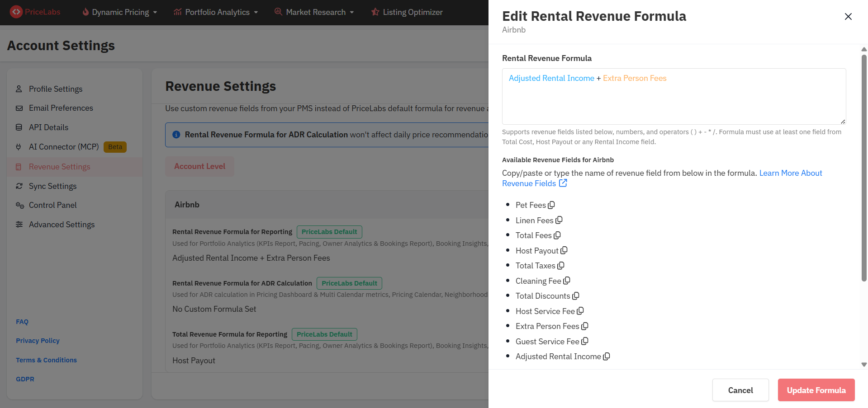This screenshot has height=408, width=868.
Task: Copy the Pet Fees field name
Action: tap(551, 205)
